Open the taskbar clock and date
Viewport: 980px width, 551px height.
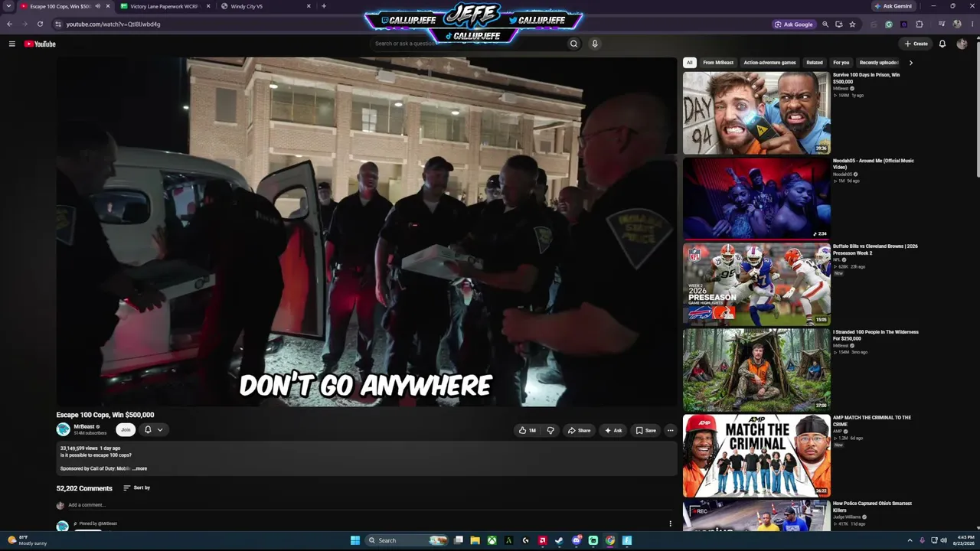(x=965, y=540)
